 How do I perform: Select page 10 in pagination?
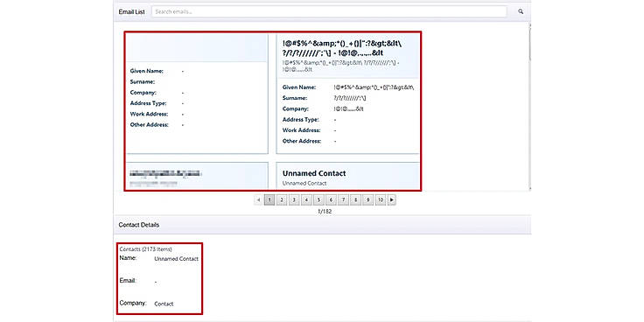point(381,200)
